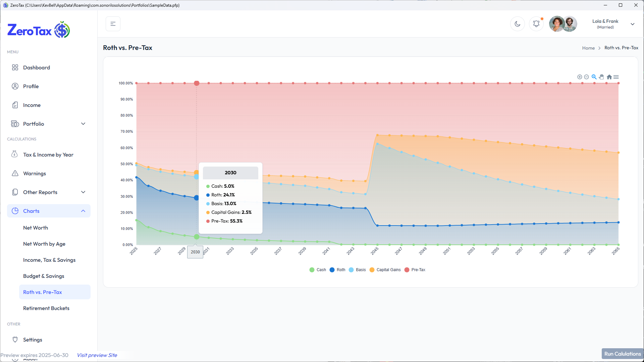Click the Roth legend color dot
The width and height of the screenshot is (644, 362).
[x=332, y=270]
